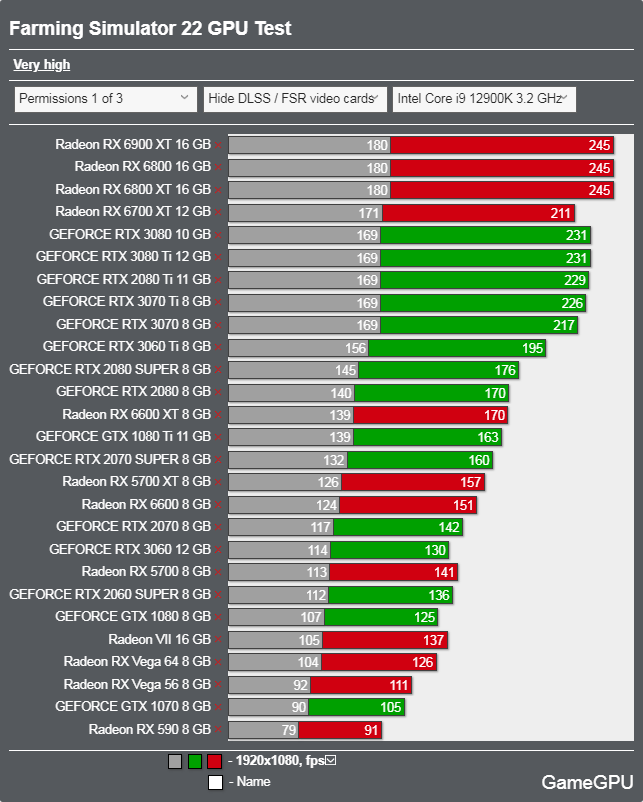Remove Radeon RX 5700 8 GB with its red x
The width and height of the screenshot is (643, 802).
[x=218, y=572]
